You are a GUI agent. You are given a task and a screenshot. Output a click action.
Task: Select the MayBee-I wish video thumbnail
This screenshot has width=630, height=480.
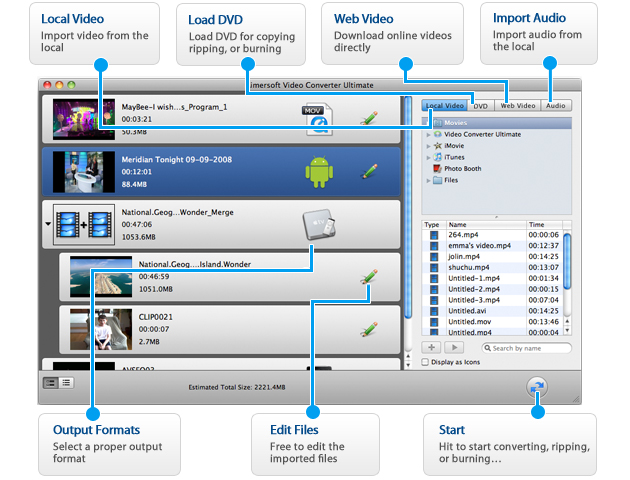pyautogui.click(x=84, y=119)
